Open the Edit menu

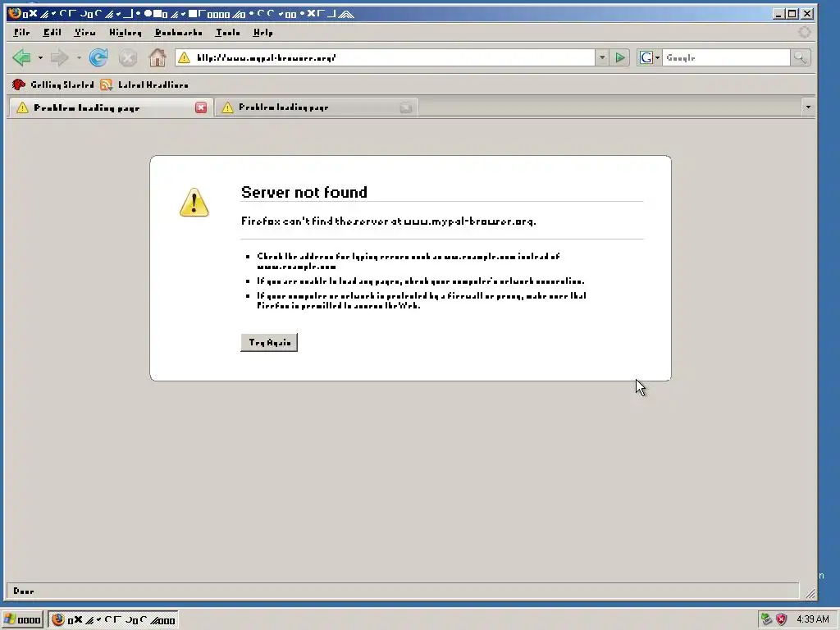coord(52,33)
